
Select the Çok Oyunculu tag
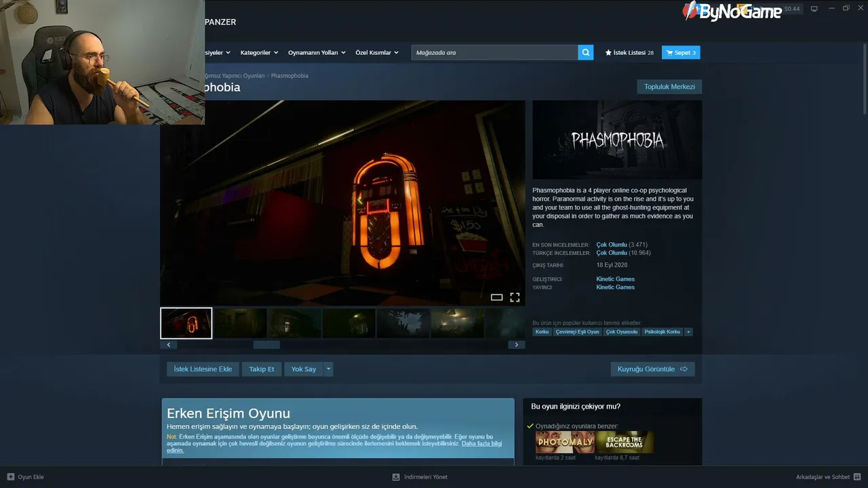click(622, 332)
